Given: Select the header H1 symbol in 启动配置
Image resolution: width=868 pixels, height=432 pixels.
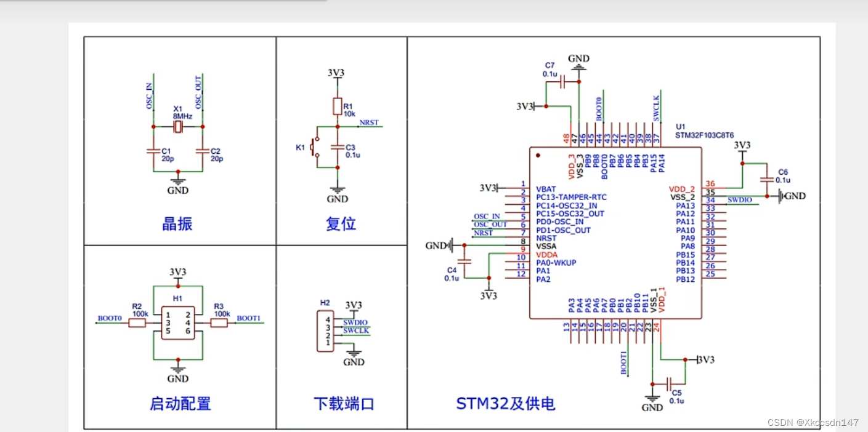Looking at the screenshot, I should pos(177,322).
